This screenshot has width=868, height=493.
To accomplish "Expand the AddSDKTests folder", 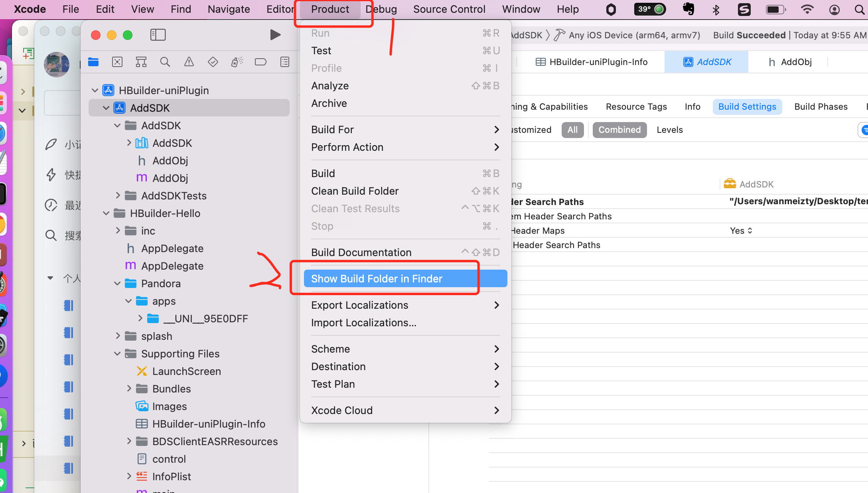I will (x=118, y=195).
